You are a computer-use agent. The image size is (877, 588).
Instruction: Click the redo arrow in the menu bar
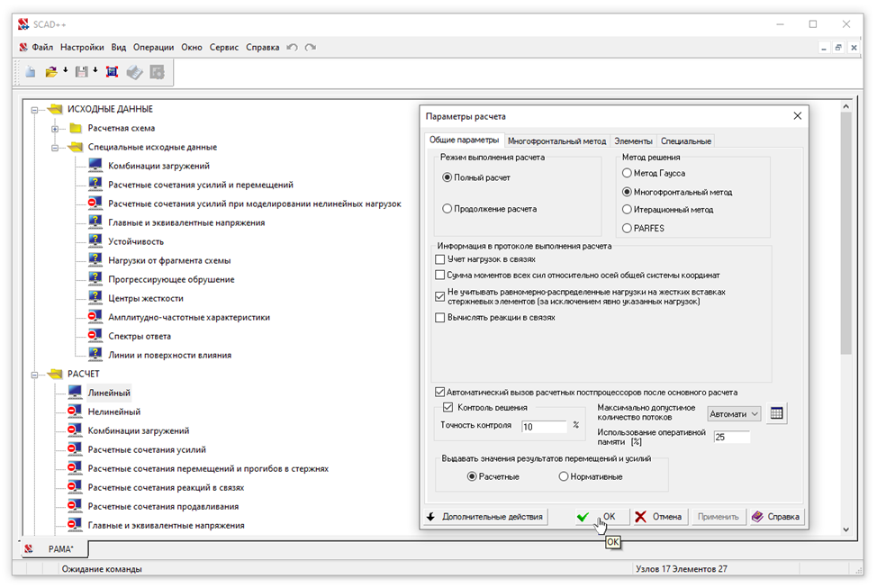coord(311,48)
